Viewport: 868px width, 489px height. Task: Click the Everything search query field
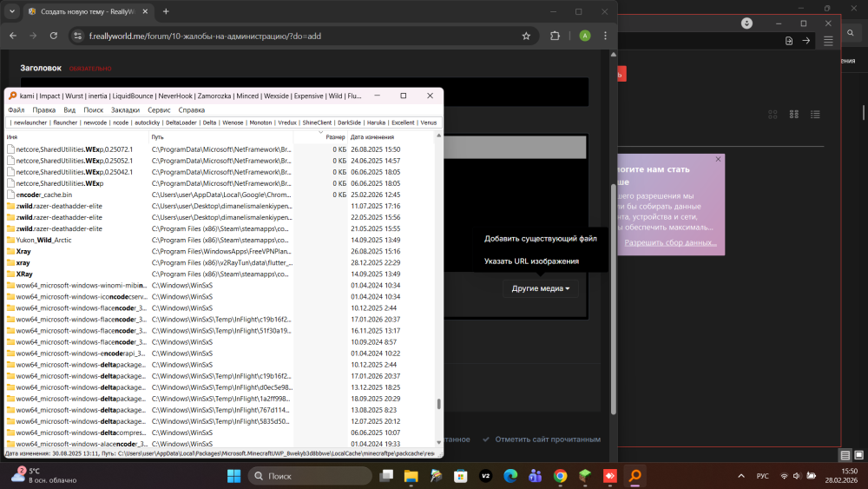click(224, 123)
